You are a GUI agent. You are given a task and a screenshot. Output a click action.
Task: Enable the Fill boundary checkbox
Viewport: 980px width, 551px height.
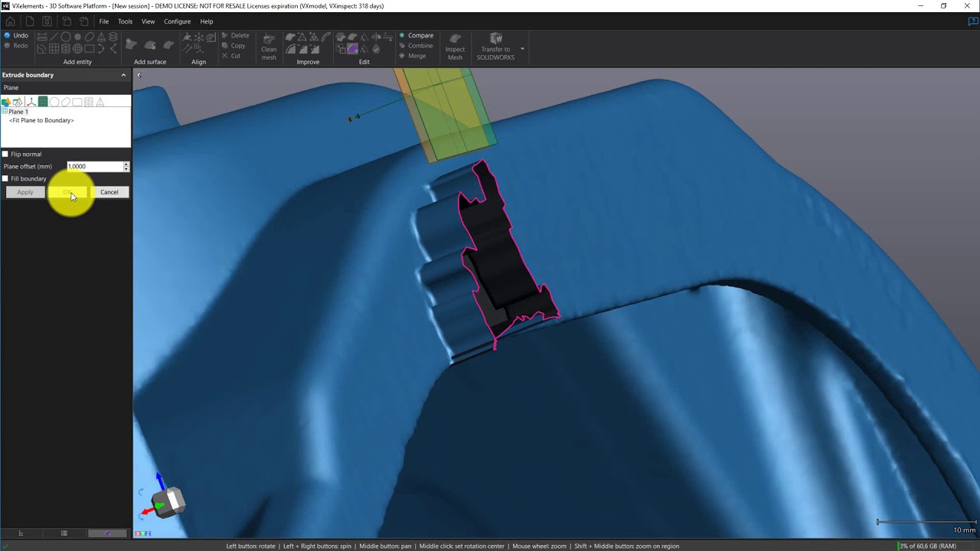(x=5, y=178)
